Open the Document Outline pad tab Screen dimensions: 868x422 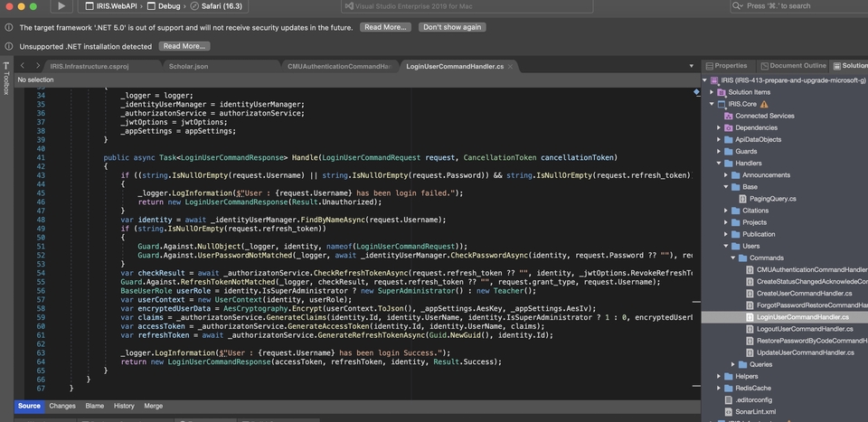(x=793, y=66)
